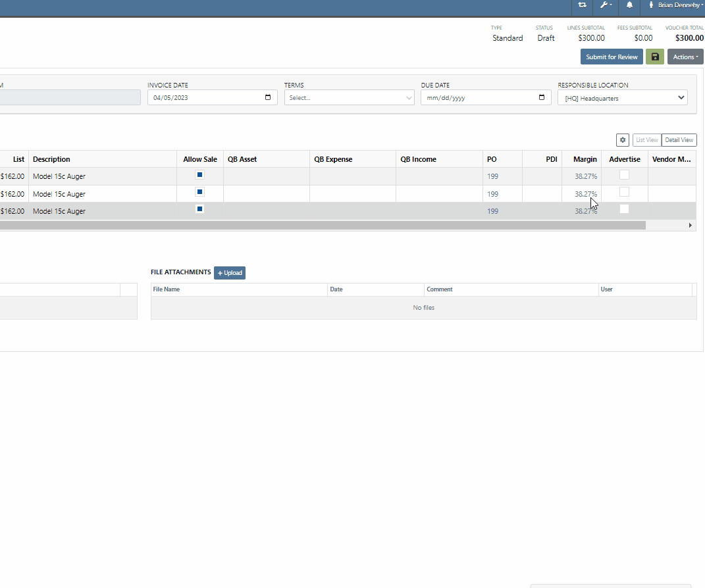The width and height of the screenshot is (705, 588).
Task: Click the Fees Subtotal value $0.00
Action: coord(643,38)
